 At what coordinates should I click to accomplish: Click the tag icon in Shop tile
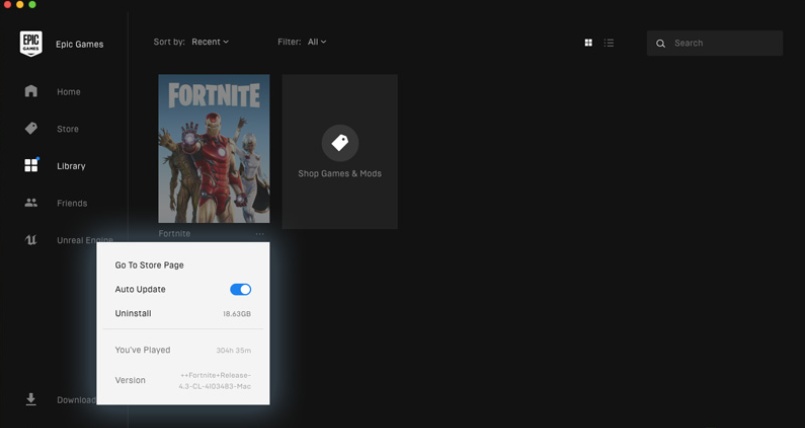tap(340, 143)
